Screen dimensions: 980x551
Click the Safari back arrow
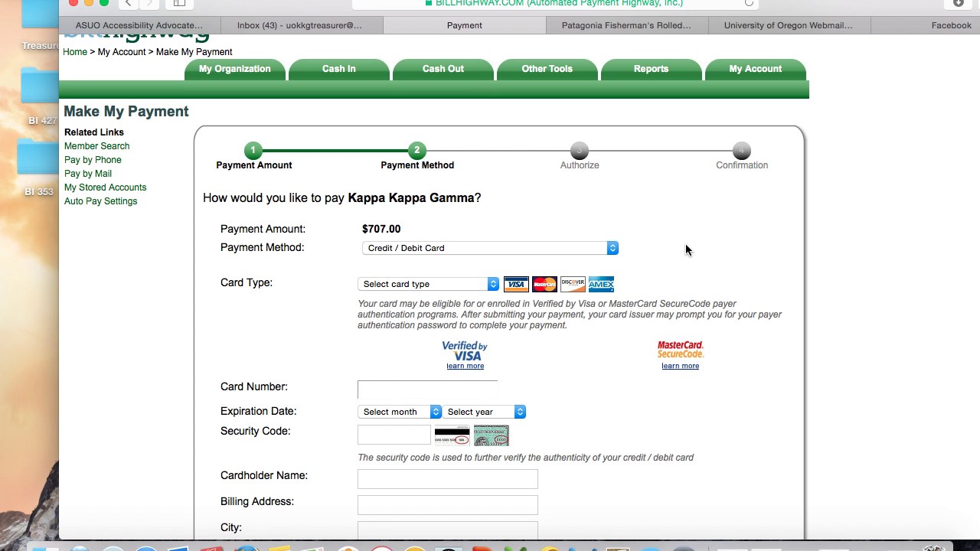pyautogui.click(x=129, y=3)
